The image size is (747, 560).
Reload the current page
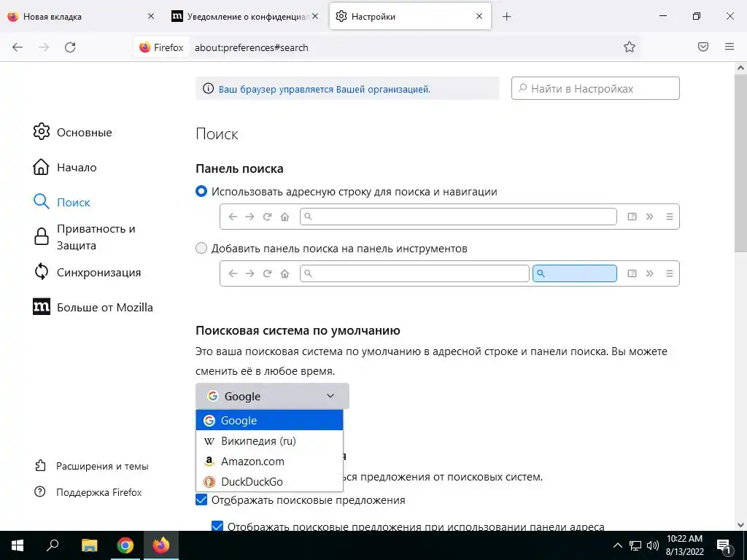(70, 47)
